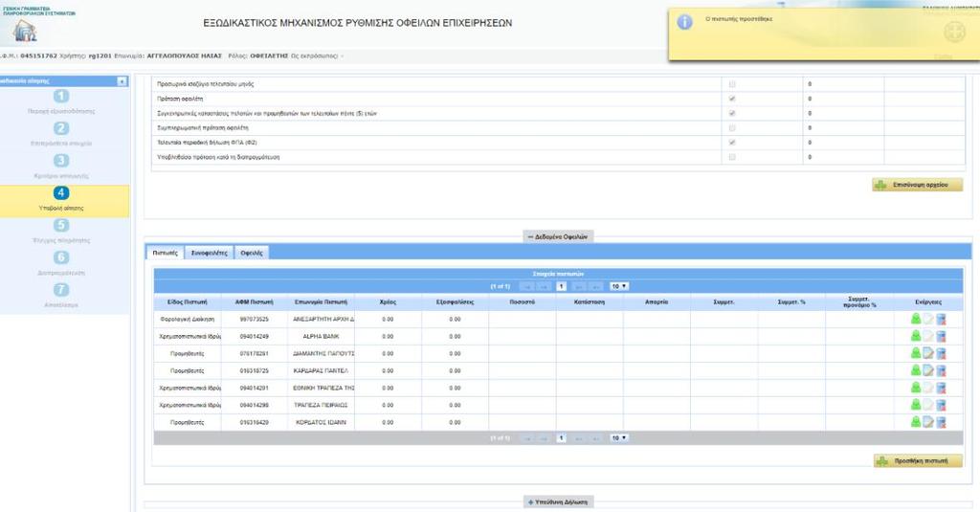Sort by Επωνυμία Πιστωτή column header
This screenshot has height=512, width=980.
[321, 302]
